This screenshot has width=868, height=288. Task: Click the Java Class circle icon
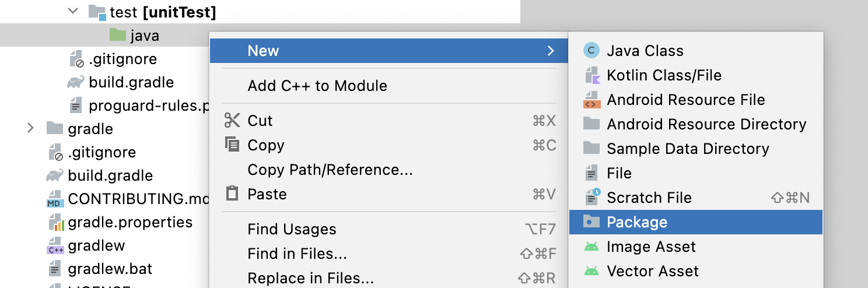pos(591,51)
